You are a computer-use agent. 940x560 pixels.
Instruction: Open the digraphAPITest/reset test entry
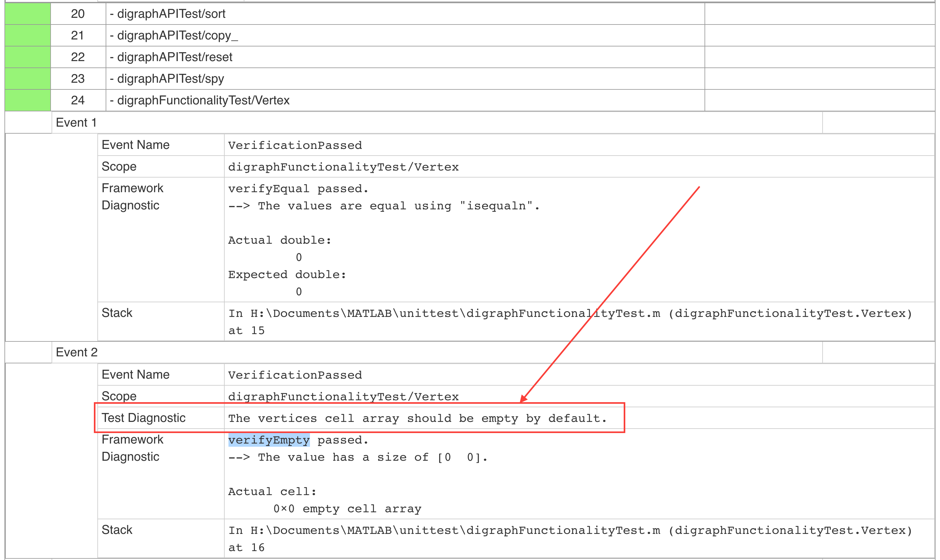pos(171,57)
